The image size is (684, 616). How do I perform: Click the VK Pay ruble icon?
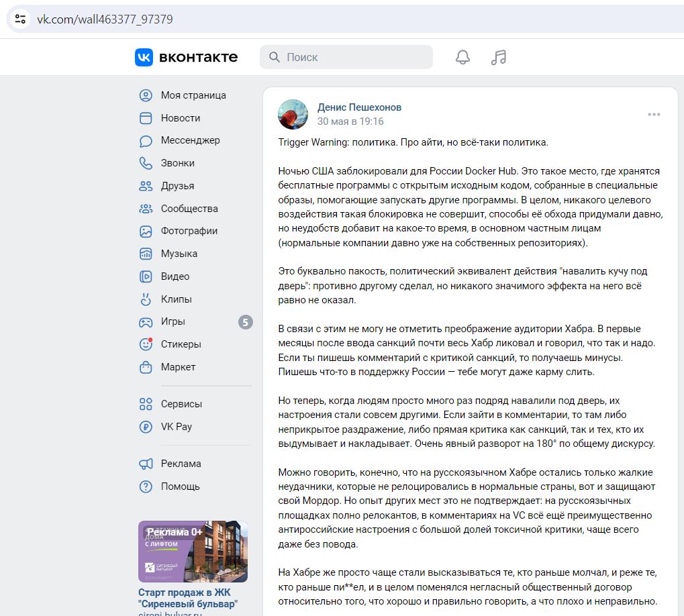(146, 427)
